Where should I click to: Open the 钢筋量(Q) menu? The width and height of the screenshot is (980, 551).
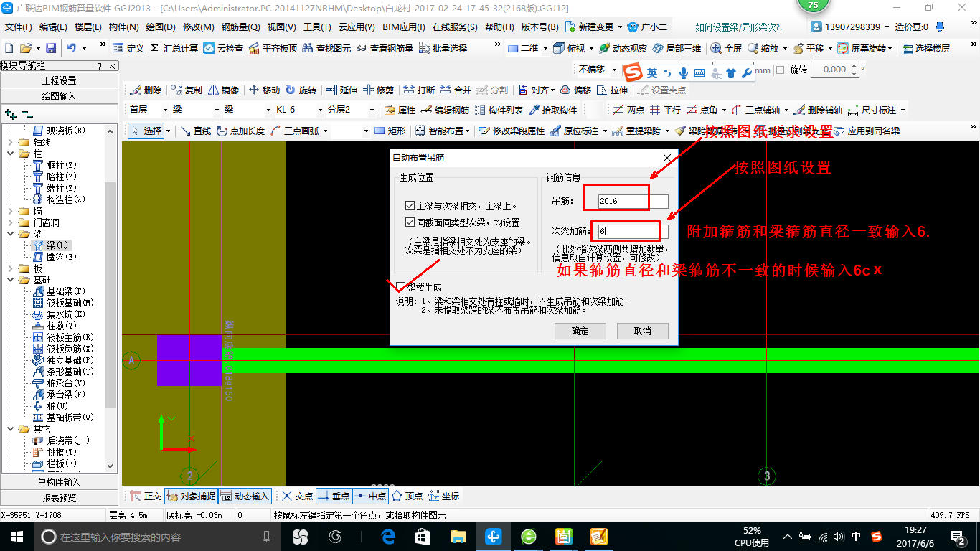coord(240,27)
